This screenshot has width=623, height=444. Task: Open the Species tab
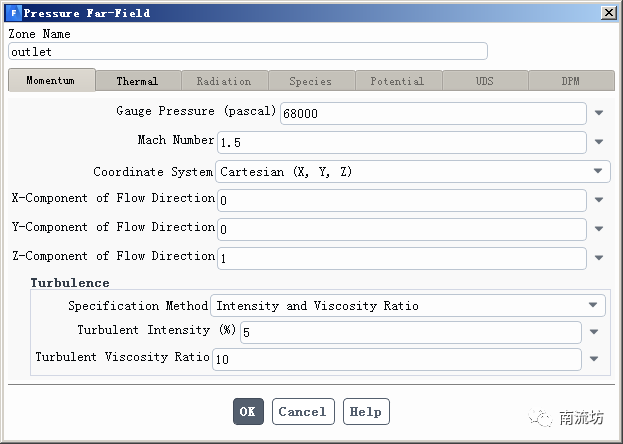(x=310, y=81)
